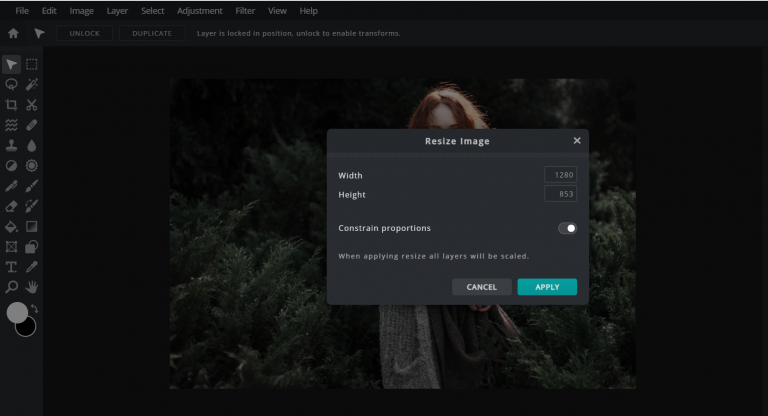Select the Gradient tool

[x=32, y=226]
